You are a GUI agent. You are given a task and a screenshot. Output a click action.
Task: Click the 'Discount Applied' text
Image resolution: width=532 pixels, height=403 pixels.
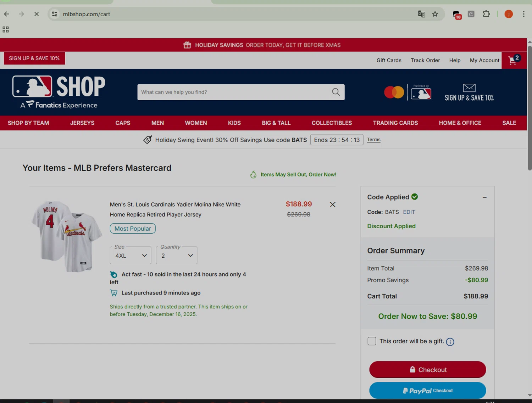[391, 226]
